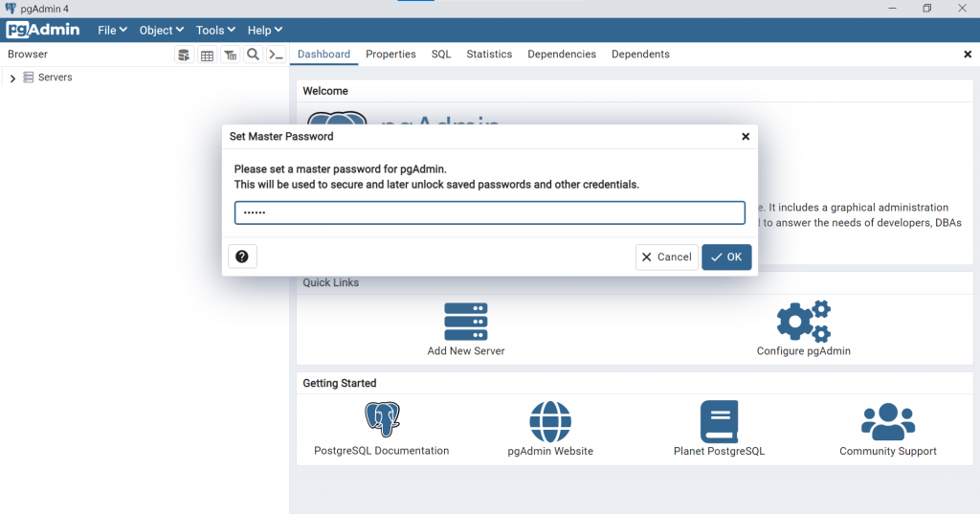This screenshot has width=980, height=514.
Task: Open the Search Objects magnifier icon
Action: click(253, 55)
